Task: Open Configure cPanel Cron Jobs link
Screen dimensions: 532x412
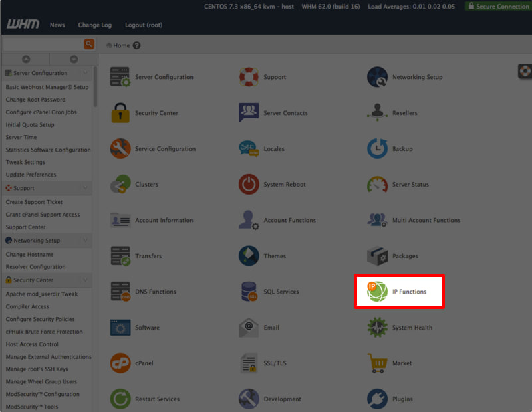Action: tap(41, 112)
